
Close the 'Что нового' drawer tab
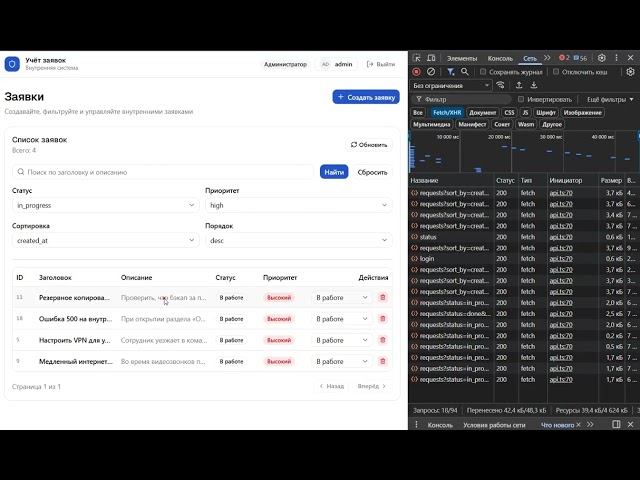tap(578, 425)
